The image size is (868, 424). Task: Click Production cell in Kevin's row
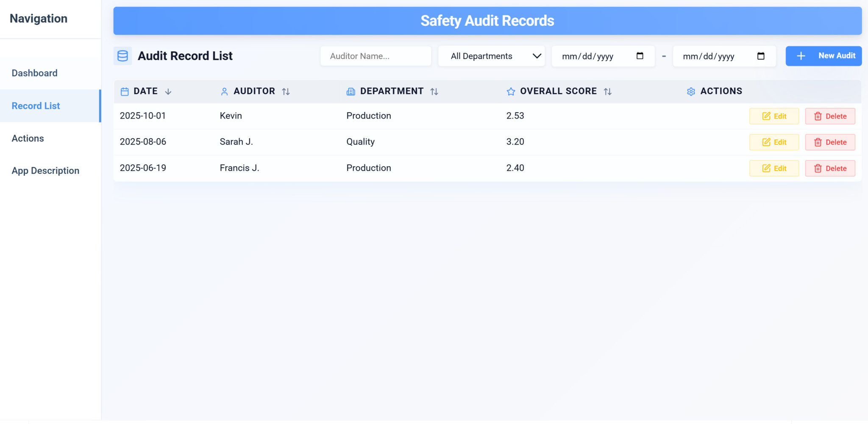369,116
